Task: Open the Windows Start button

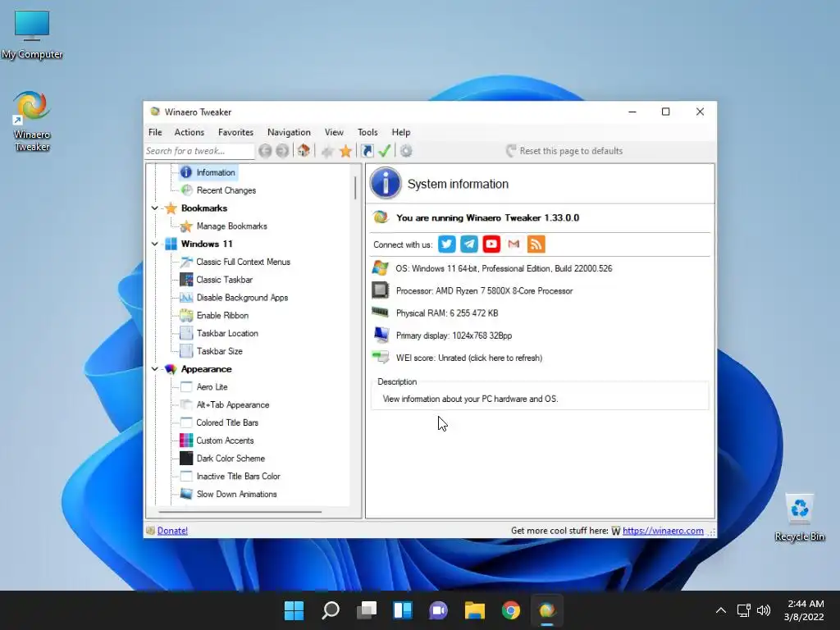Action: coord(294,610)
